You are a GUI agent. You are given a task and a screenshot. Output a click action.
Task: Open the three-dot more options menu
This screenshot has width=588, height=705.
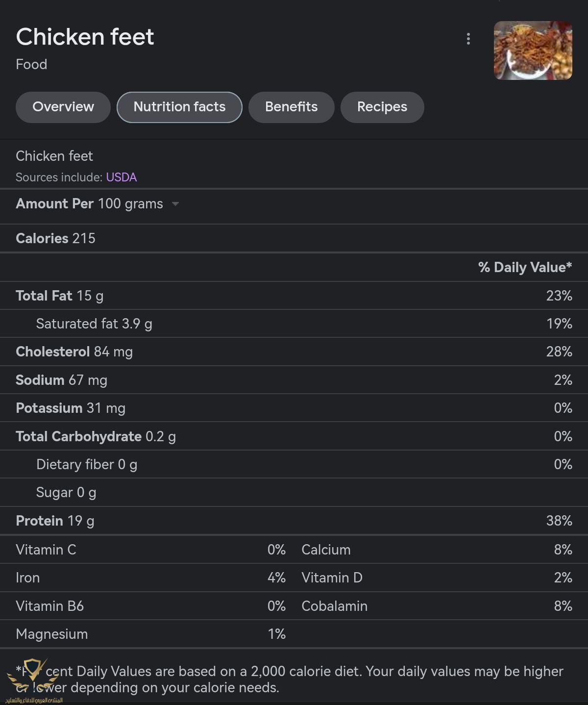468,39
